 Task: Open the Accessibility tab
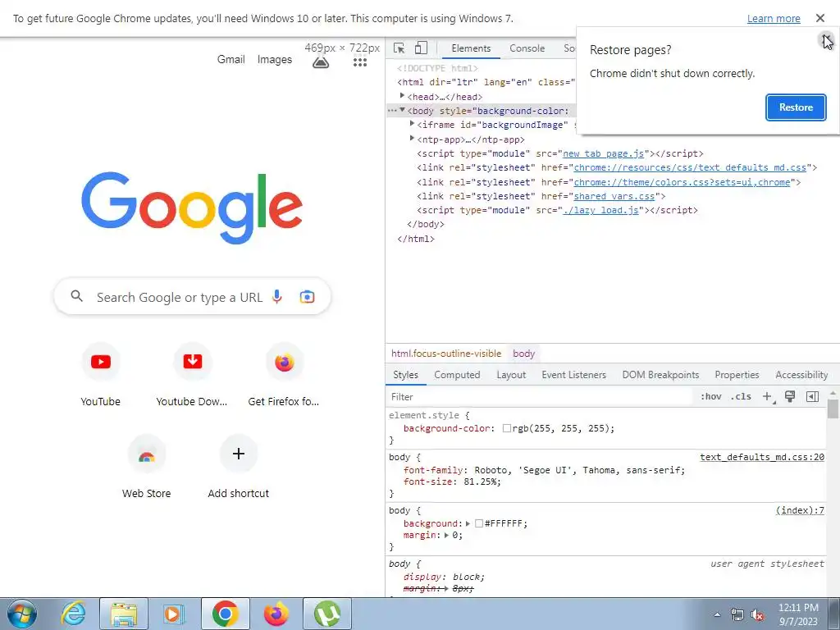tap(801, 375)
